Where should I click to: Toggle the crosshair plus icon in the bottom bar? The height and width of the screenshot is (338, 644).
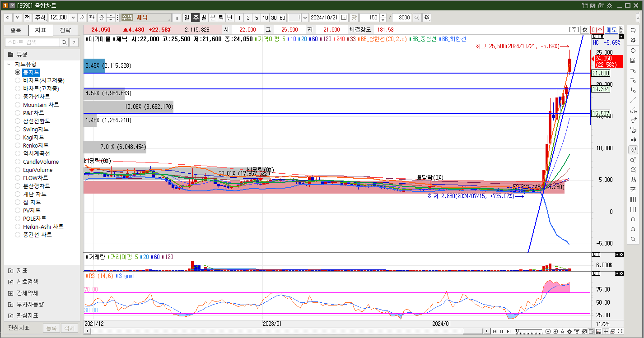coord(606,331)
